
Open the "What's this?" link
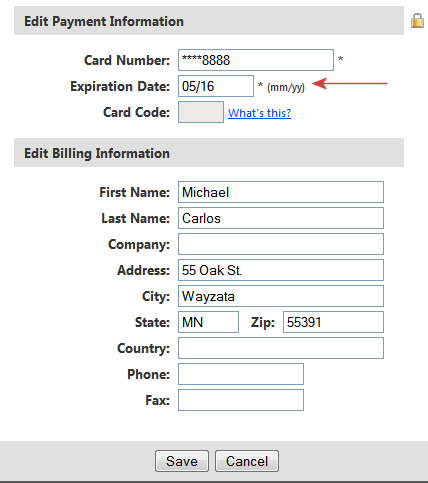[259, 113]
